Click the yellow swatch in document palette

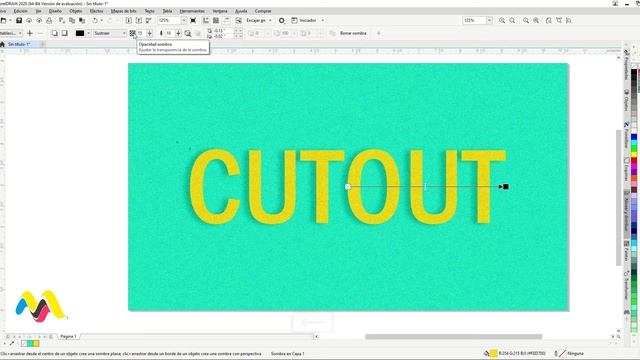pos(36,344)
